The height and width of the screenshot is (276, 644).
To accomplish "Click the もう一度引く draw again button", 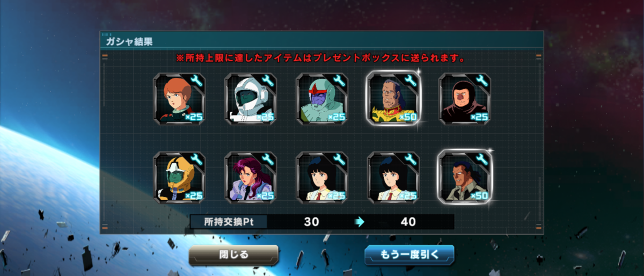I will coord(409,255).
